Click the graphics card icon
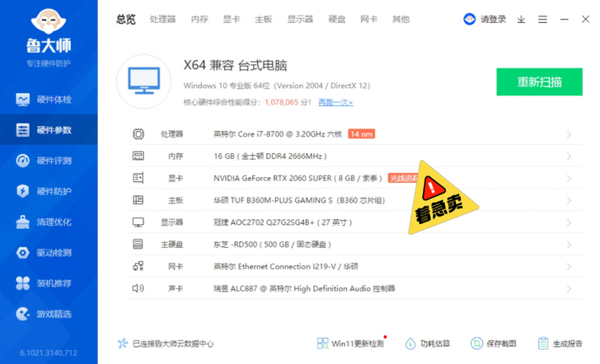The image size is (600, 364). [138, 178]
